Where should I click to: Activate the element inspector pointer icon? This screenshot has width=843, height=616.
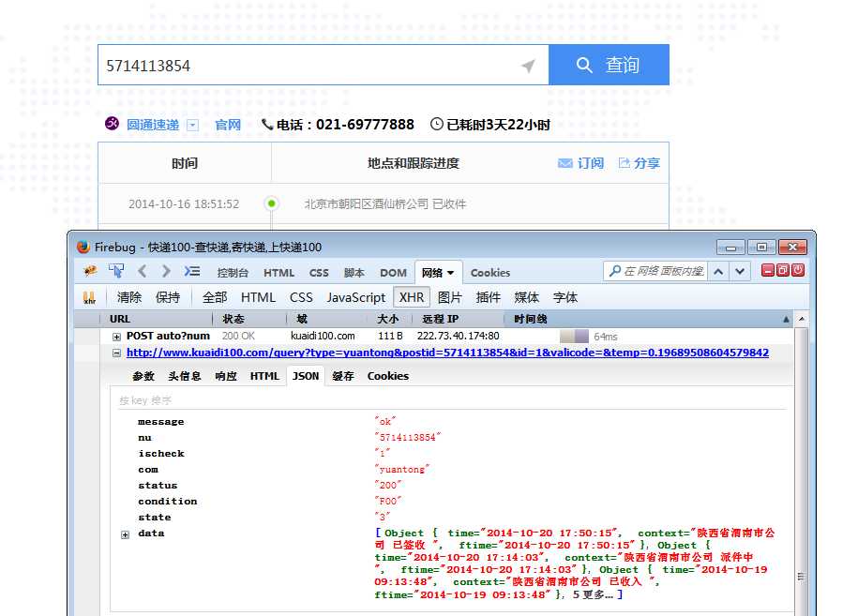(116, 271)
